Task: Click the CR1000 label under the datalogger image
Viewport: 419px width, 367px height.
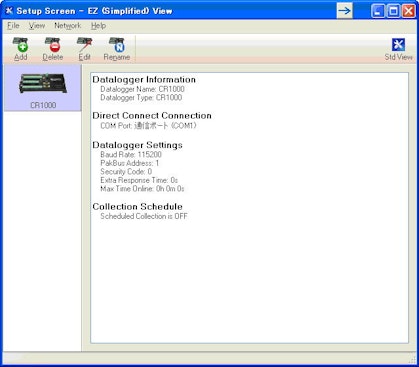Action: tap(43, 105)
